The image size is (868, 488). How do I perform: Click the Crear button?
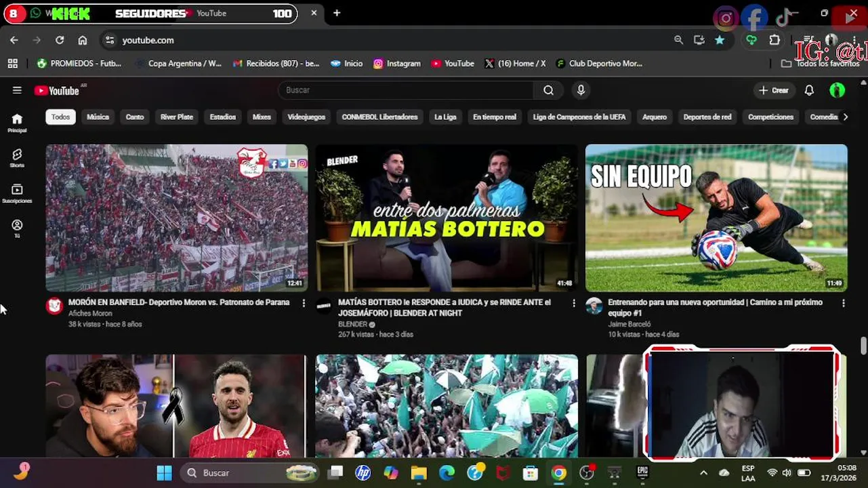(774, 90)
